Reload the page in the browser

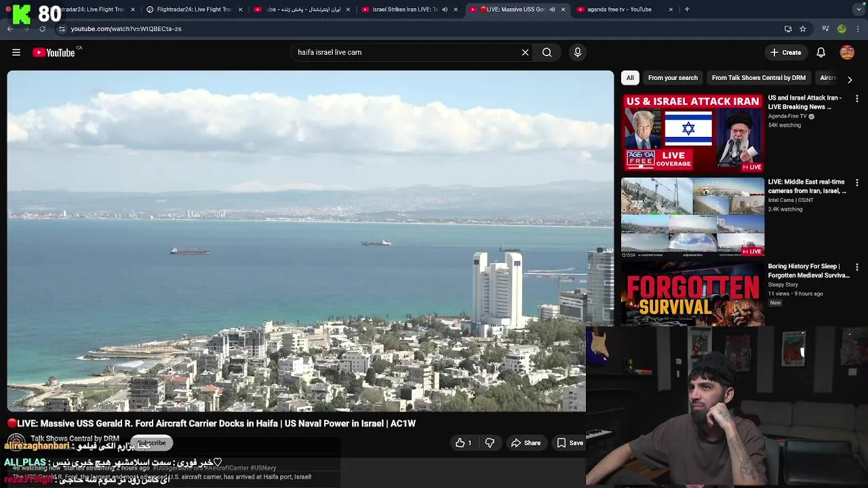[x=42, y=28]
